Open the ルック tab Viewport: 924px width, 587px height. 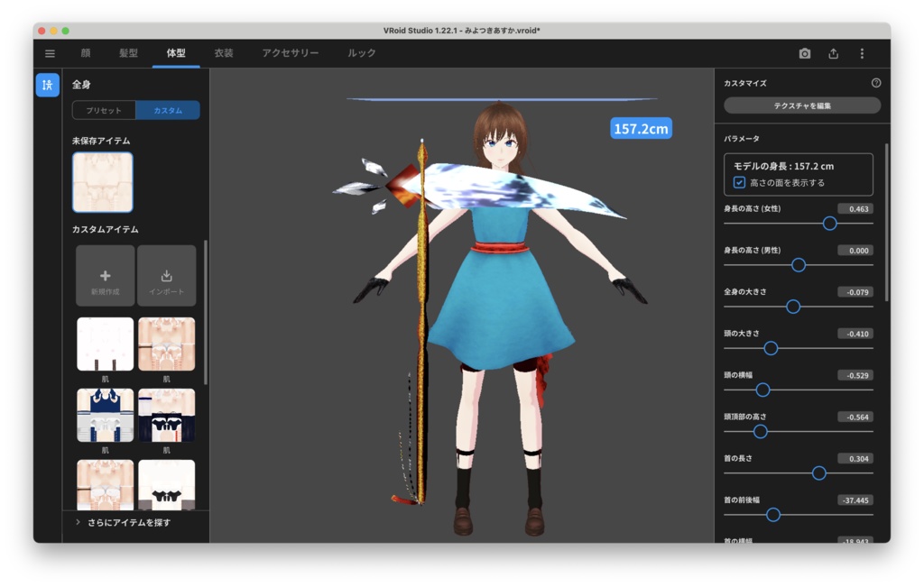point(361,53)
